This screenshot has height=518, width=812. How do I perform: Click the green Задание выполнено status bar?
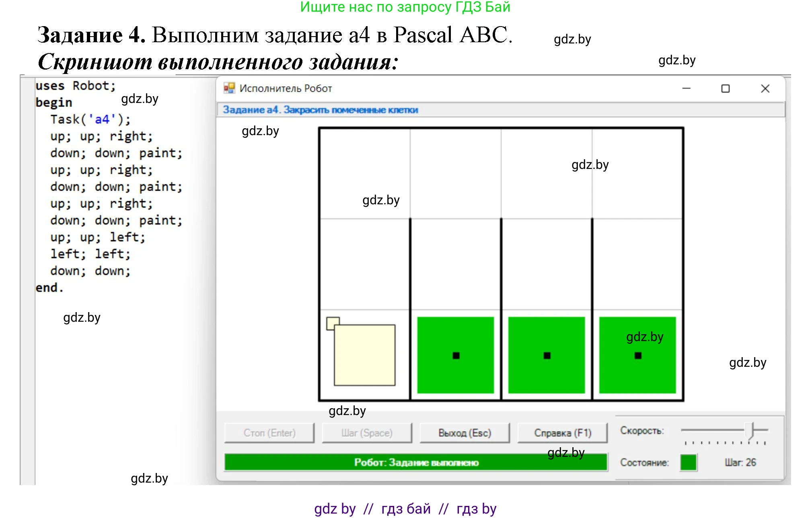tap(415, 462)
